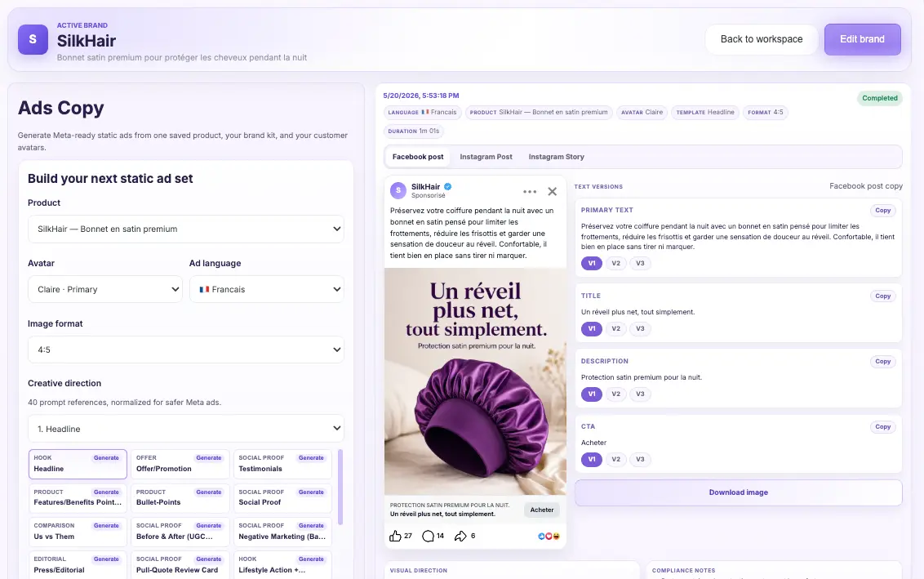The image size is (924, 579).
Task: Open the Avatar dropdown showing Claire
Action: click(105, 289)
